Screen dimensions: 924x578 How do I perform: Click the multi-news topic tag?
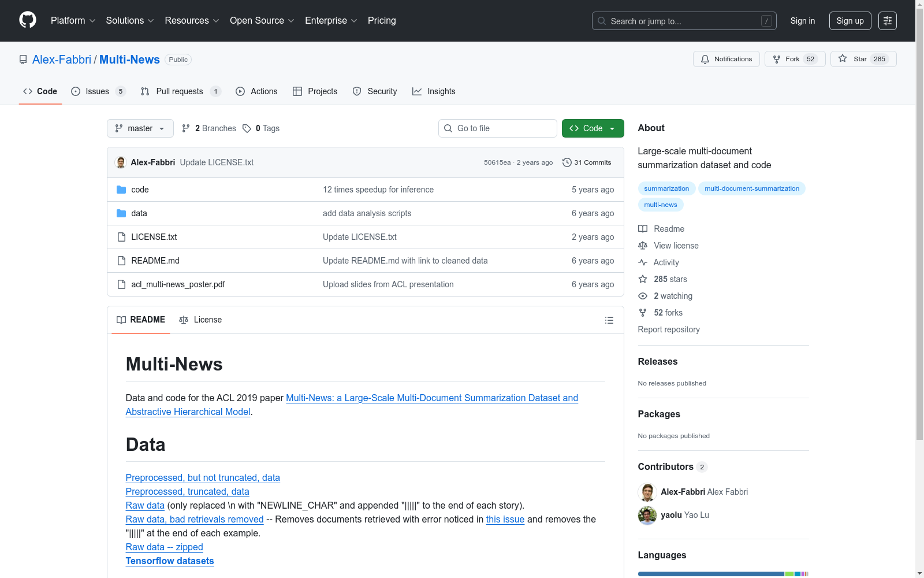point(661,205)
